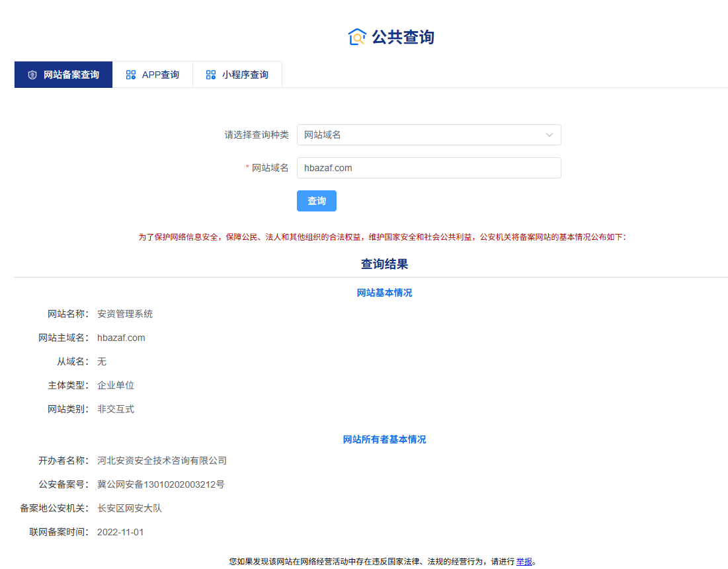Click the owner name 河北安资安全技术咨询有限公司
The image size is (728, 569).
point(162,461)
